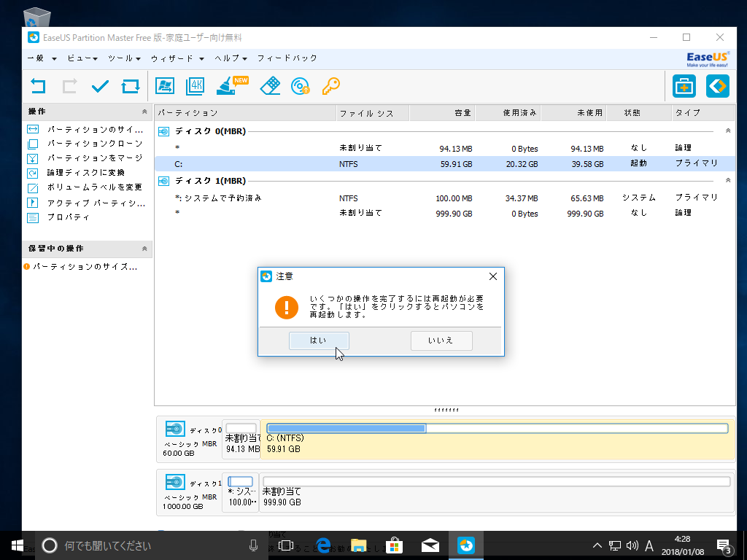The width and height of the screenshot is (747, 560).
Task: Click the 未使用 column header
Action: [573, 113]
